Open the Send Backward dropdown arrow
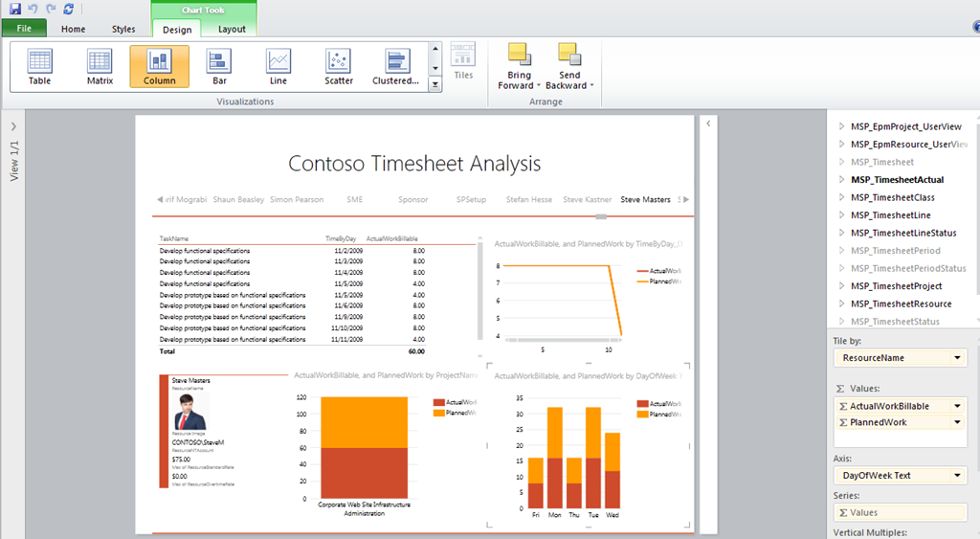 [x=591, y=85]
